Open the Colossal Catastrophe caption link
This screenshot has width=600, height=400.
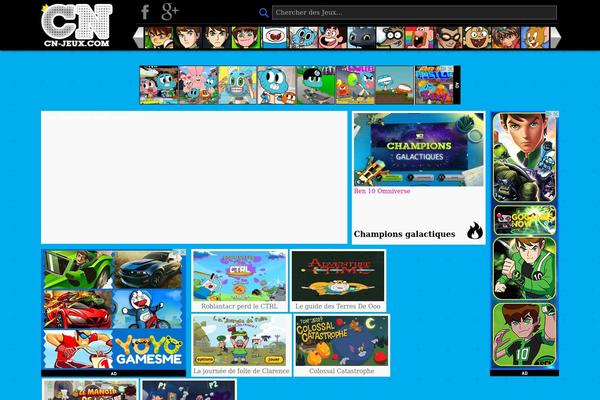pyautogui.click(x=342, y=371)
